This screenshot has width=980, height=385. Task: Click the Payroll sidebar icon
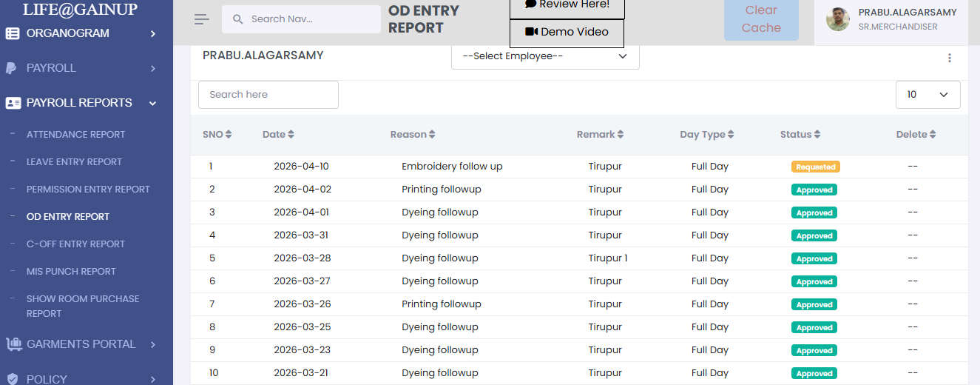tap(12, 68)
